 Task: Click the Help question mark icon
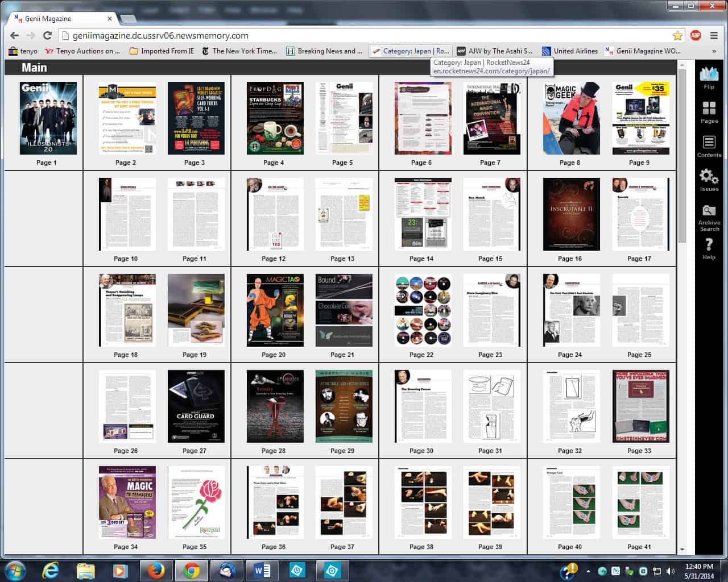point(709,248)
